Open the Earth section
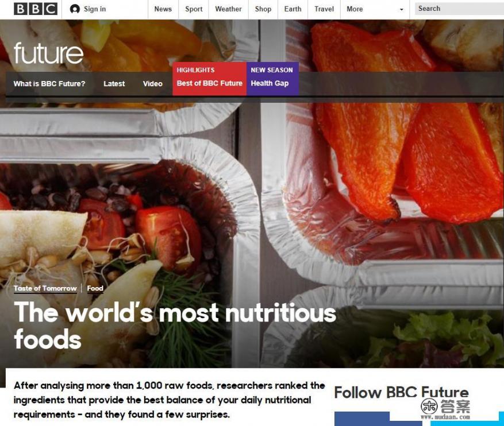 293,9
